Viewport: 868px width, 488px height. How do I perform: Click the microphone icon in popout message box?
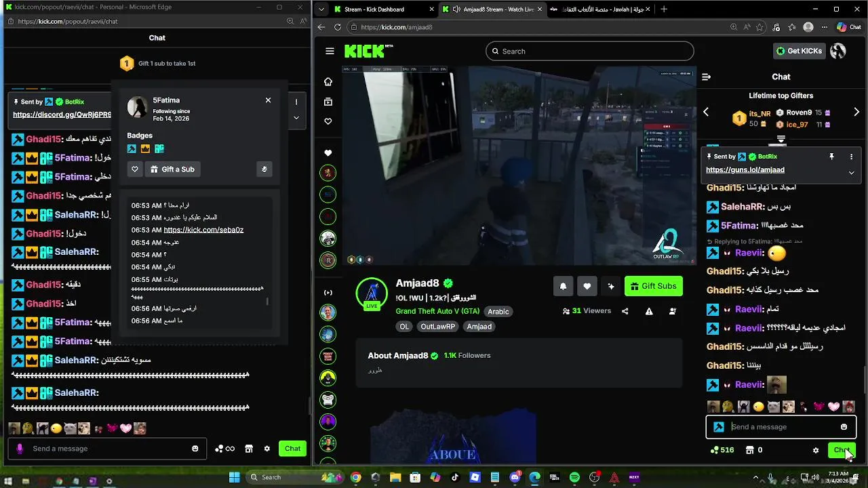20,449
